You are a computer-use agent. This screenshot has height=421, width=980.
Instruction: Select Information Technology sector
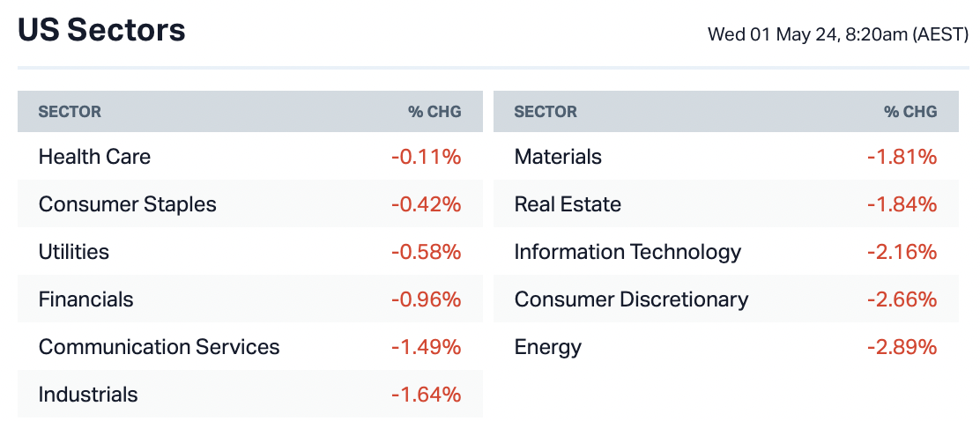click(627, 252)
